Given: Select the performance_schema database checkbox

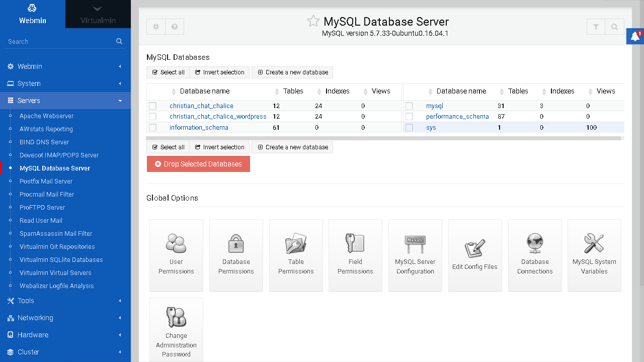Looking at the screenshot, I should pyautogui.click(x=409, y=117).
